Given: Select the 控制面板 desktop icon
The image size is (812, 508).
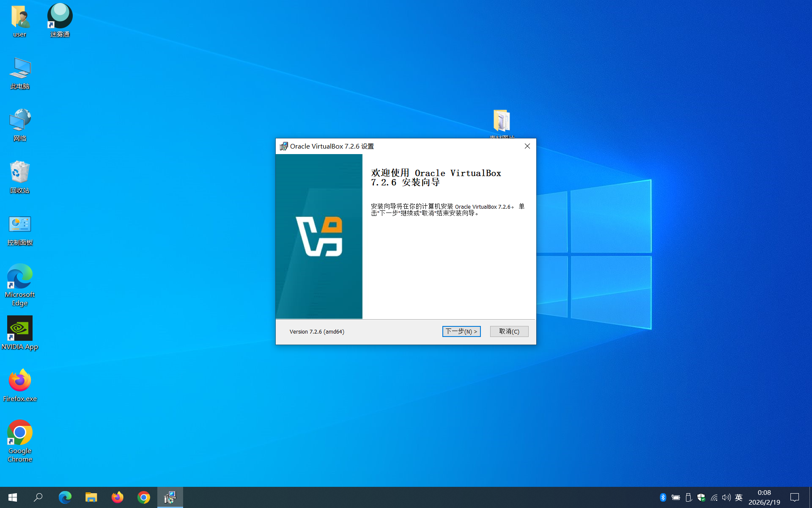Looking at the screenshot, I should (x=19, y=229).
